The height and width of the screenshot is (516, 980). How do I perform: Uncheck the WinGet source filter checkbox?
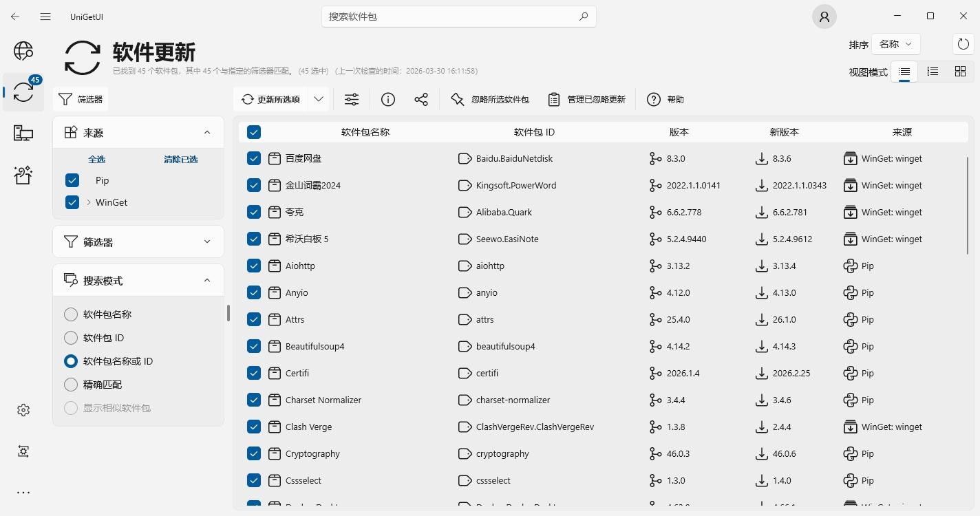coord(72,203)
